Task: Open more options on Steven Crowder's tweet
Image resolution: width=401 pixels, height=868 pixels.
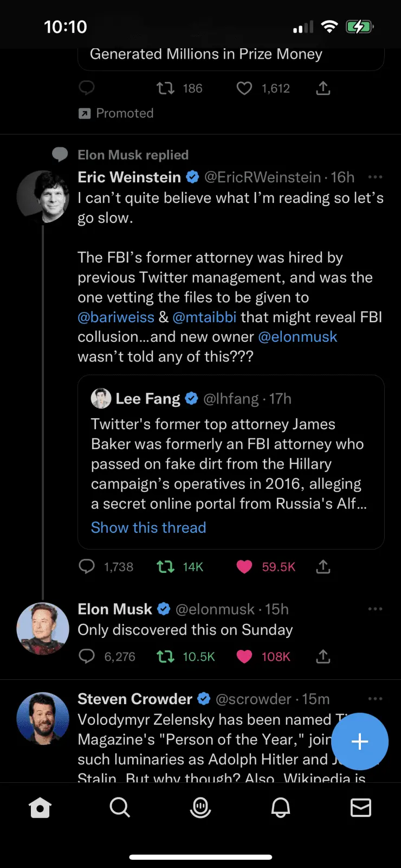Action: click(x=375, y=699)
